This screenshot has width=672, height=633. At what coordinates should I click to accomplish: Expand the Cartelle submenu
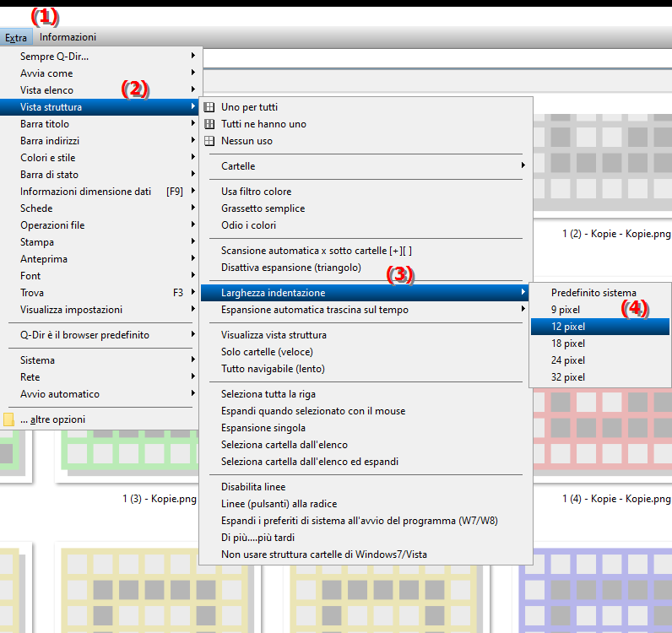point(366,166)
